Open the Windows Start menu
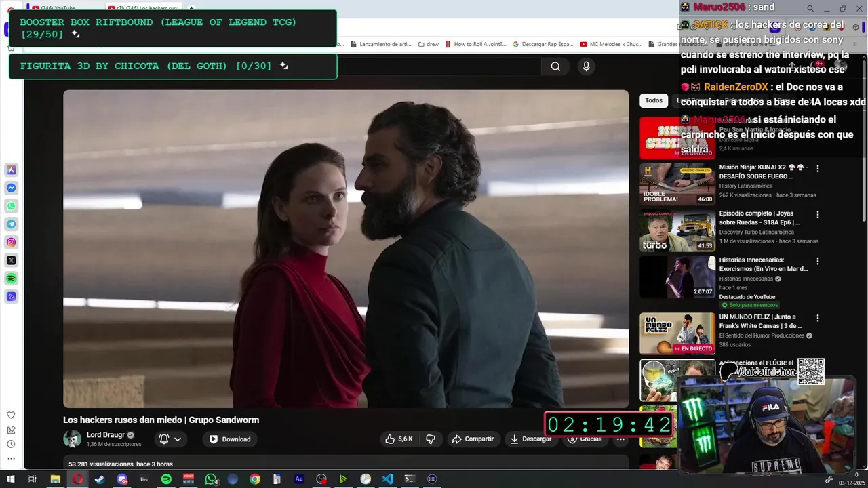868x488 pixels. (10, 479)
